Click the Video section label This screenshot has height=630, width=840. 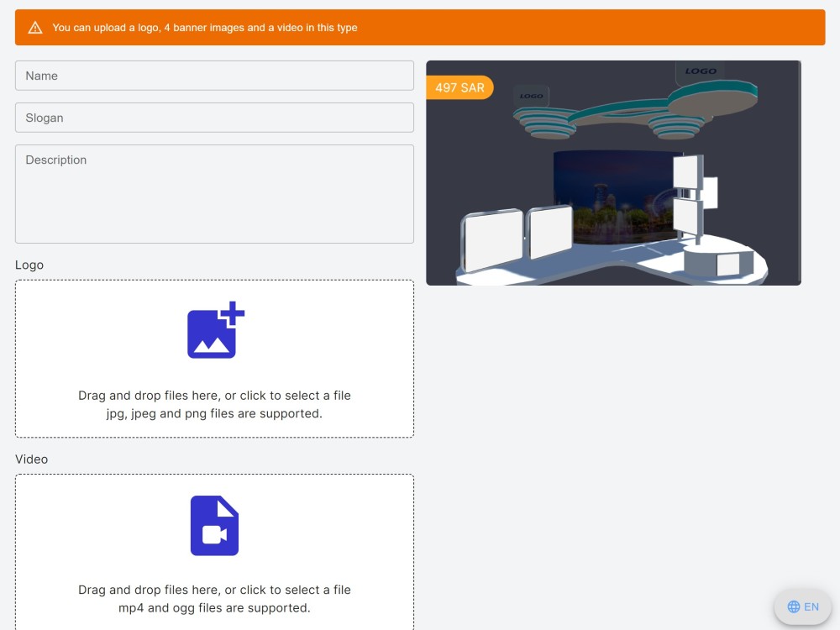32,459
